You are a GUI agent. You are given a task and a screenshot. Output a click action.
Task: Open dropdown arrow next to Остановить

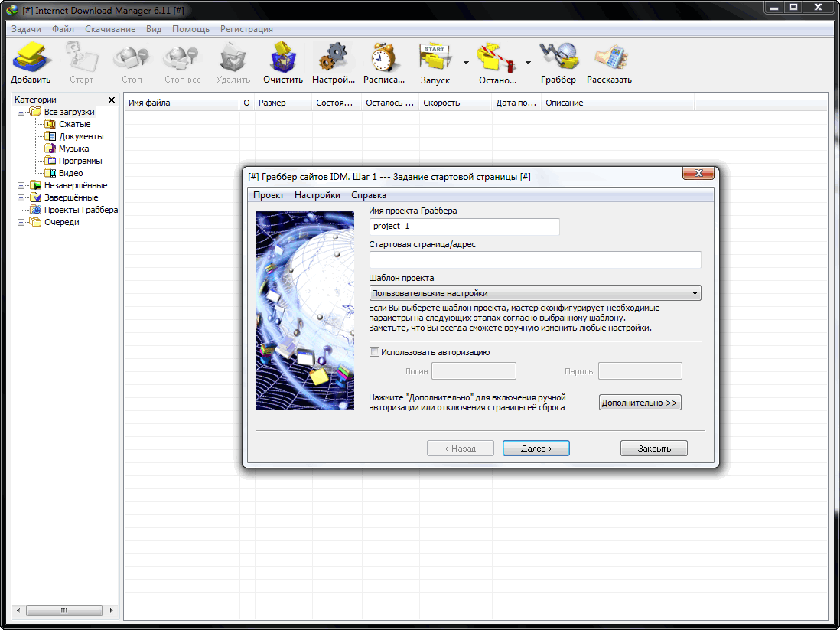coord(528,63)
